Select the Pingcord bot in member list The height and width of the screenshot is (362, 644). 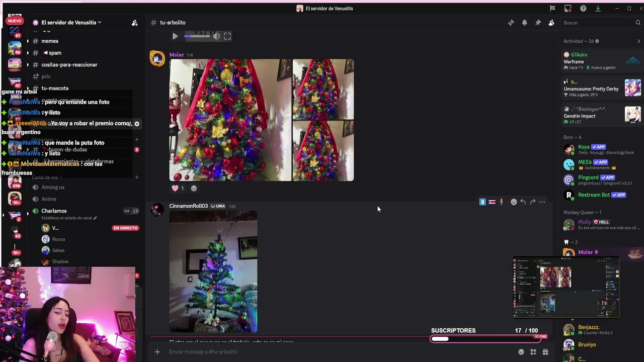click(601, 179)
